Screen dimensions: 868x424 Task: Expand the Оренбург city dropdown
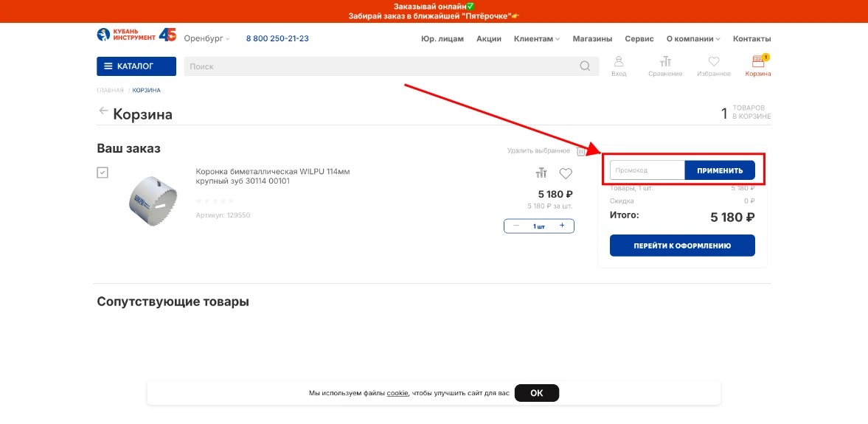click(207, 38)
